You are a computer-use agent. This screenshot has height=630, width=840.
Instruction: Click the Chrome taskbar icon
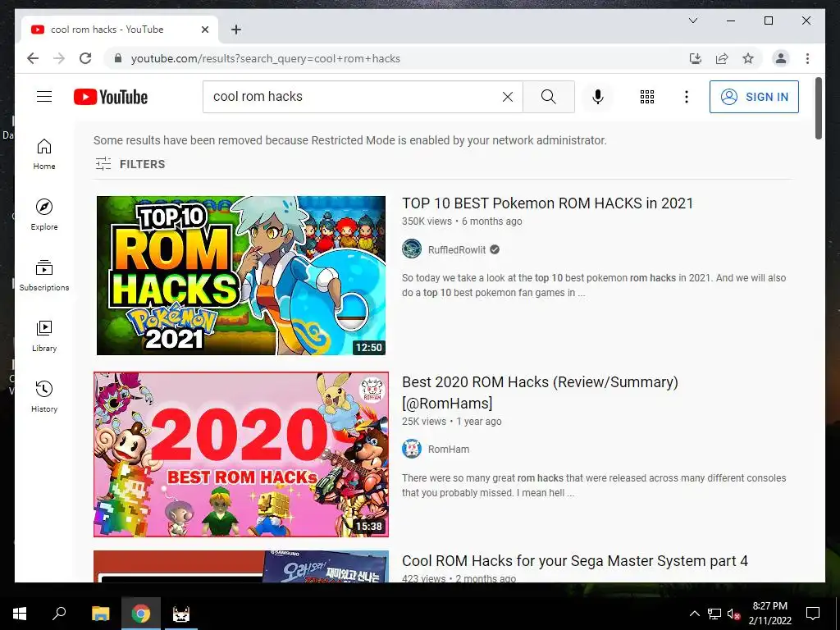[140, 614]
